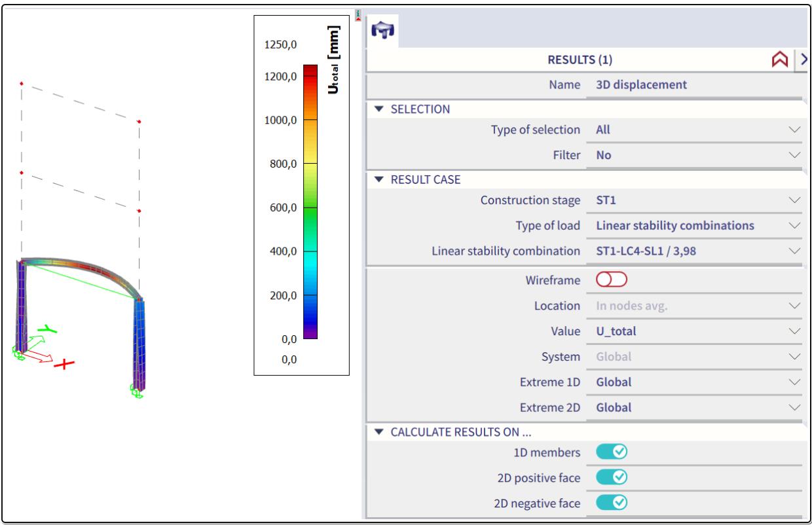This screenshot has height=527, width=812.
Task: Switch off the 2D negative face toggle
Action: click(611, 503)
